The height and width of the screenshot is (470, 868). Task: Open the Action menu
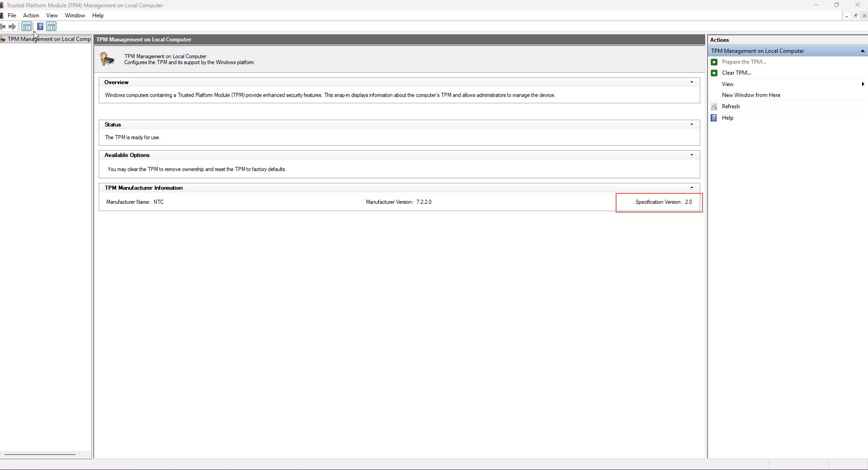(x=31, y=15)
